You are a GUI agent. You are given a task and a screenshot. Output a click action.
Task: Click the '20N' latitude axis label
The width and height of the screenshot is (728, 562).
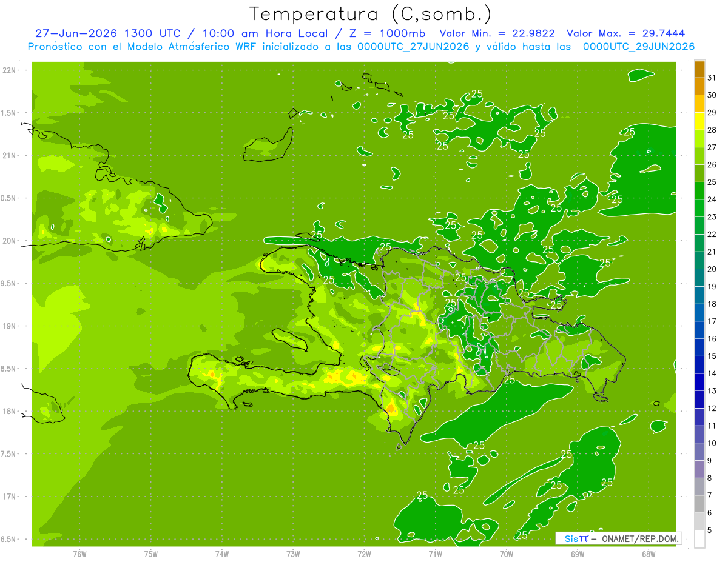pyautogui.click(x=10, y=241)
